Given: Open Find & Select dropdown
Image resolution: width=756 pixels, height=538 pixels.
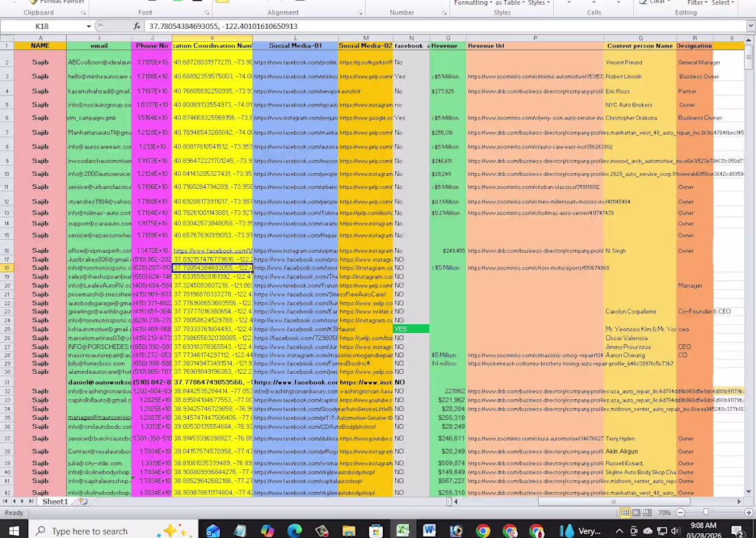Looking at the screenshot, I should pyautogui.click(x=723, y=3).
